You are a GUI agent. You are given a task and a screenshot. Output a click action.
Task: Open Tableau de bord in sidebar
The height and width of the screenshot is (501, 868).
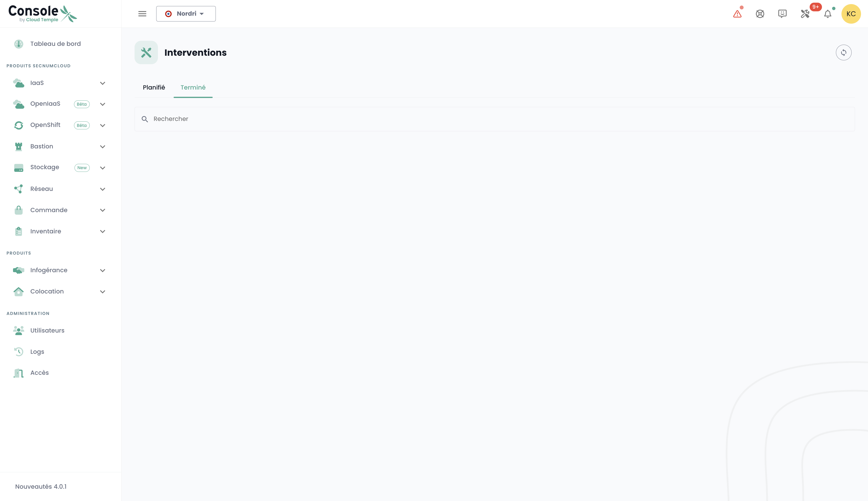click(55, 44)
